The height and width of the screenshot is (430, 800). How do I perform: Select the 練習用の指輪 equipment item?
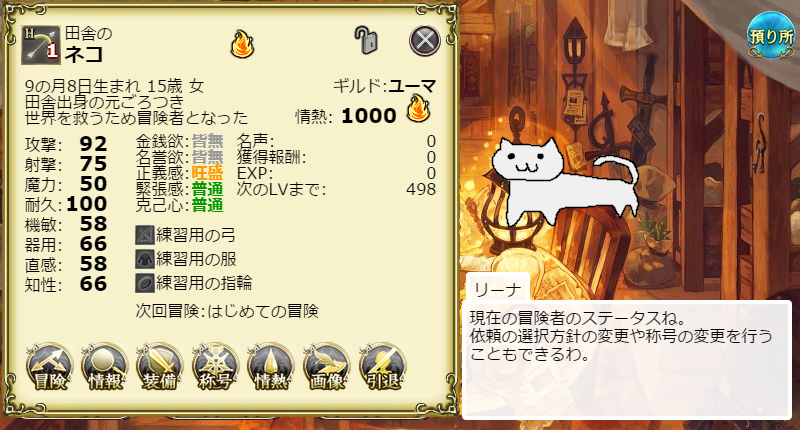click(x=193, y=283)
